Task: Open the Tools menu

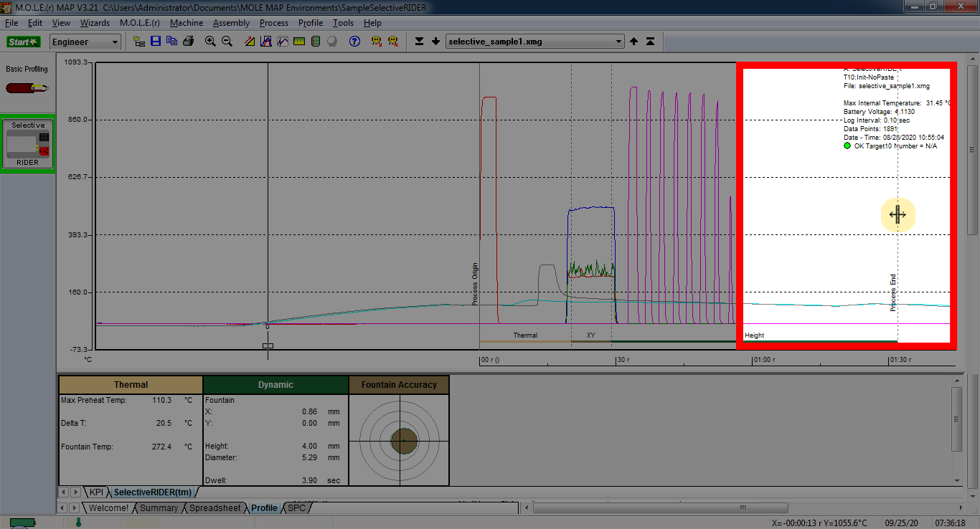Action: click(x=343, y=23)
